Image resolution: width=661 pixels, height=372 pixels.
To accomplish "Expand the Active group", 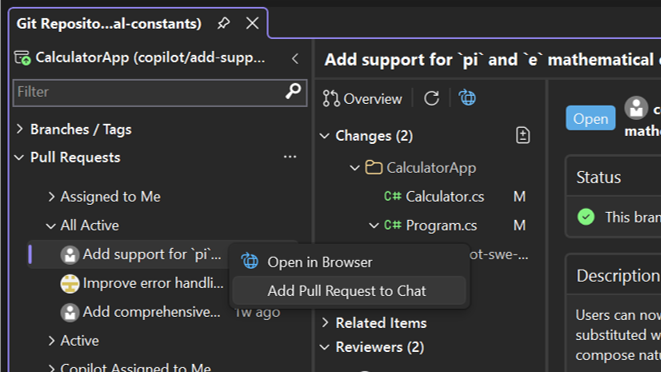I will (x=51, y=340).
